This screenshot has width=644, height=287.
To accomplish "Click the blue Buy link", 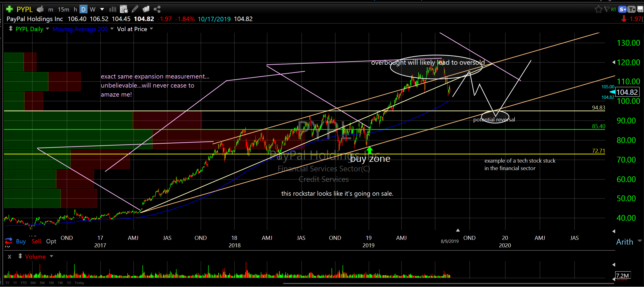I will 21,241.
